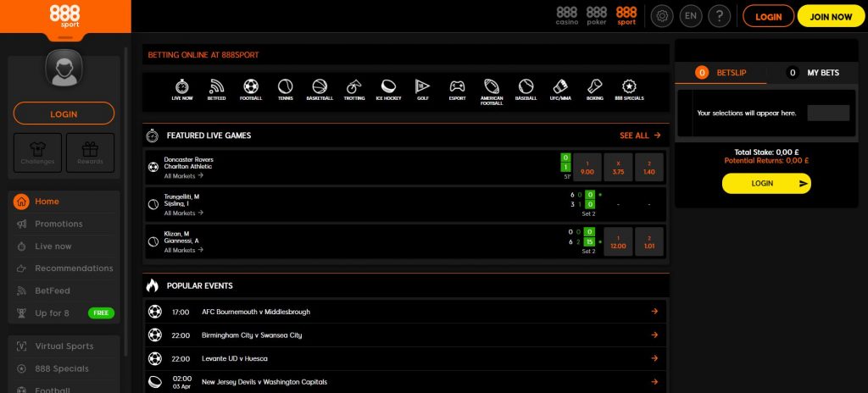The width and height of the screenshot is (868, 393).
Task: Open the settings gear icon
Action: (662, 16)
